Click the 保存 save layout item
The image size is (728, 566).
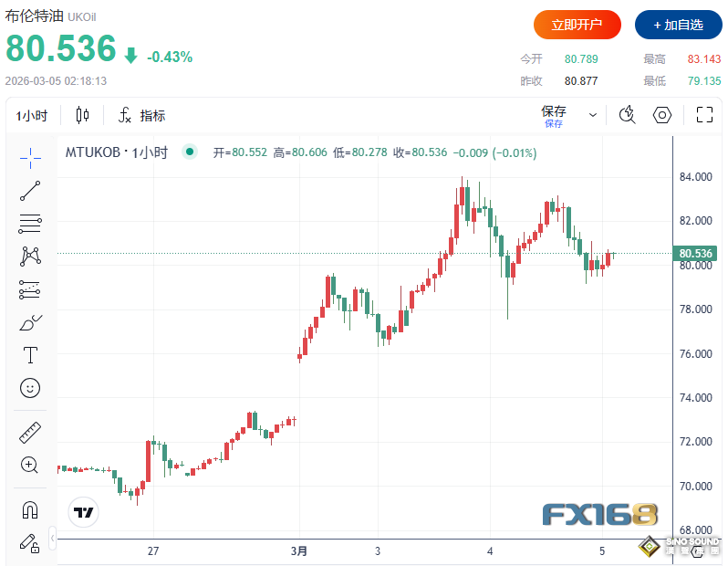tap(554, 115)
